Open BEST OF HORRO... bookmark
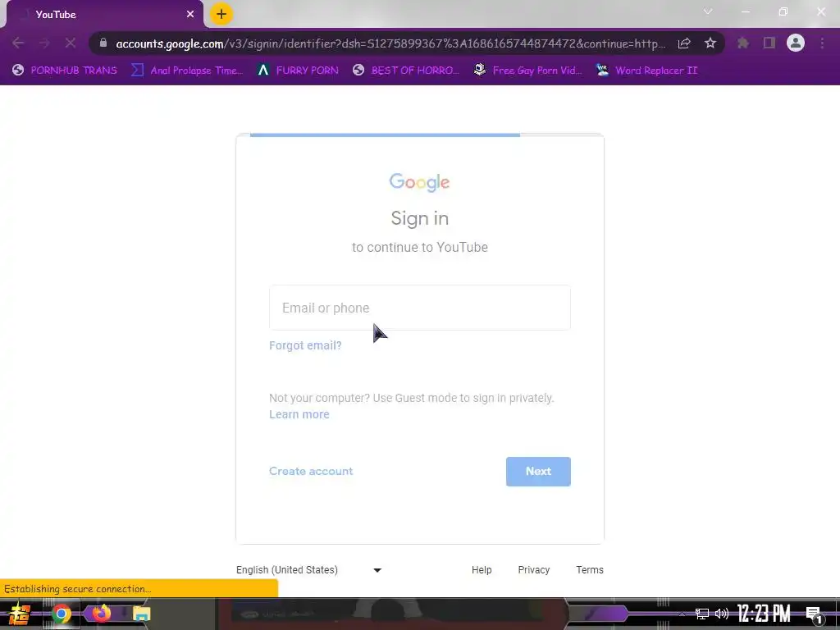The width and height of the screenshot is (840, 630). (406, 71)
